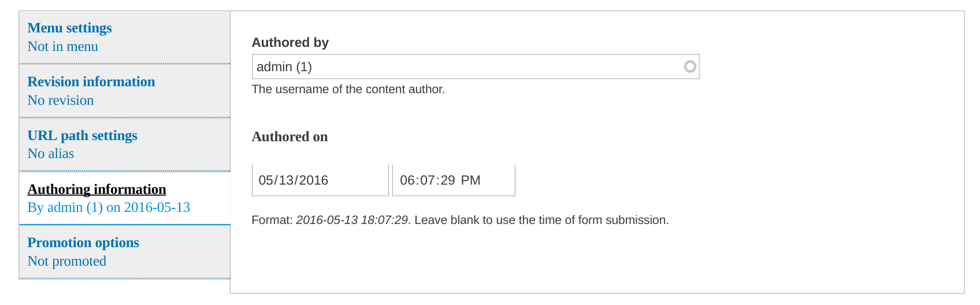
Task: Open the Menu settings tab
Action: [x=69, y=28]
